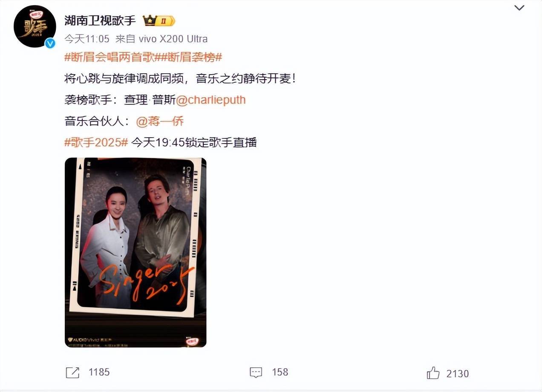Click the like count 2130

[458, 374]
